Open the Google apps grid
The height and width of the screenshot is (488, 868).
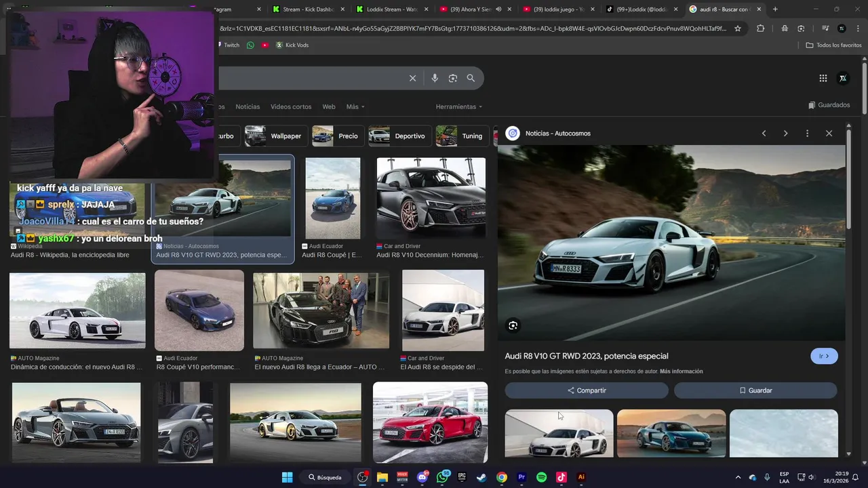[x=823, y=78]
